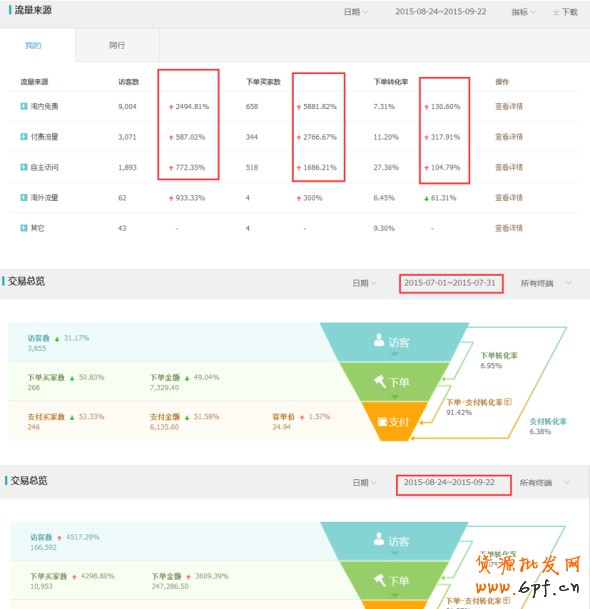
Task: Expand the 其它 row icon
Action: 24,228
